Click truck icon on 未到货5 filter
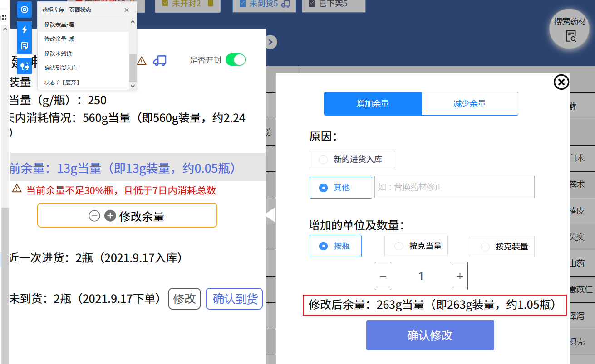 (285, 4)
